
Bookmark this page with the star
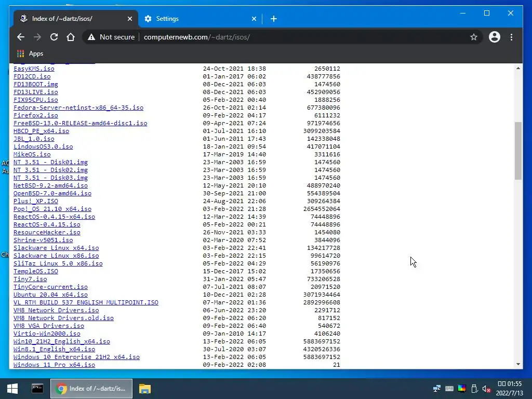point(474,37)
